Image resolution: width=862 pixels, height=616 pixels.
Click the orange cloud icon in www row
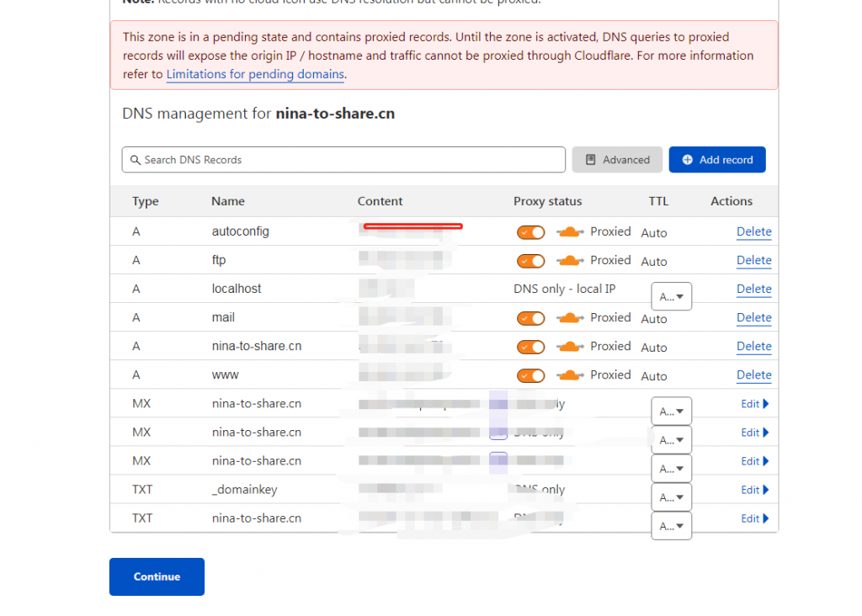click(x=570, y=374)
